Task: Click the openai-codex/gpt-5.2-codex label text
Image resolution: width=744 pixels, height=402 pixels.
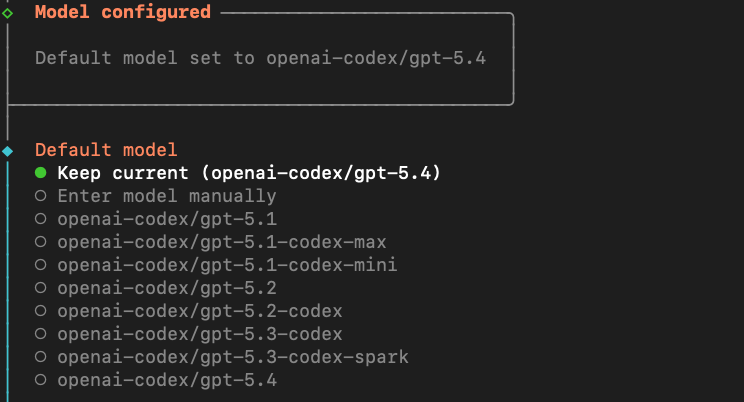Action: coord(200,311)
